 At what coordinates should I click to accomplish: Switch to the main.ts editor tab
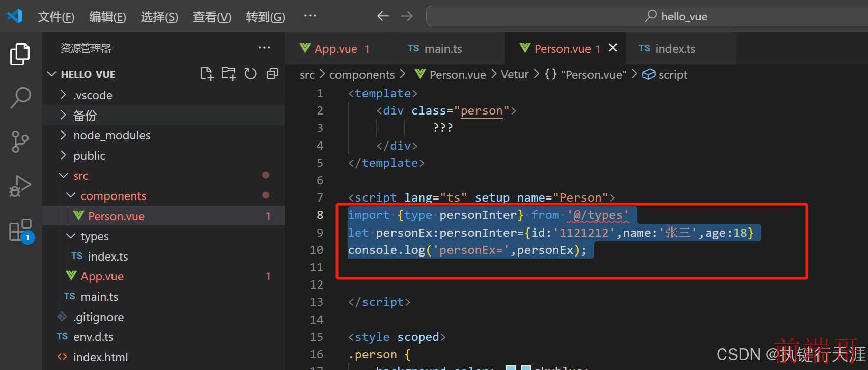[x=449, y=48]
